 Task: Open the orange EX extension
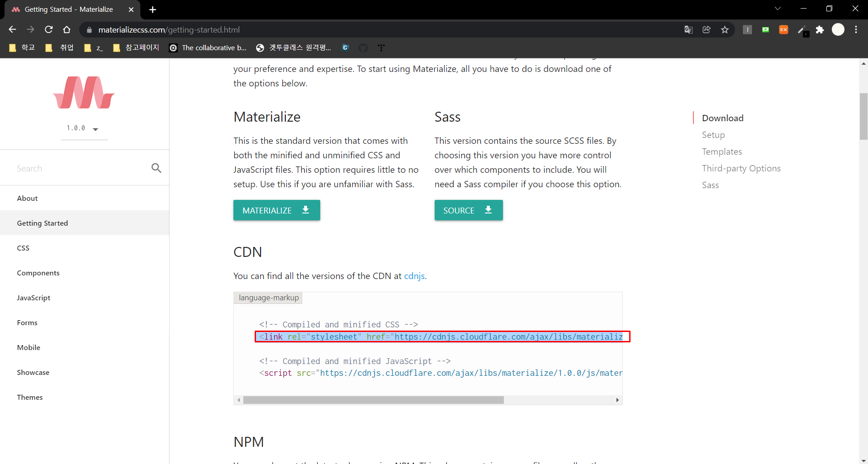tap(783, 30)
